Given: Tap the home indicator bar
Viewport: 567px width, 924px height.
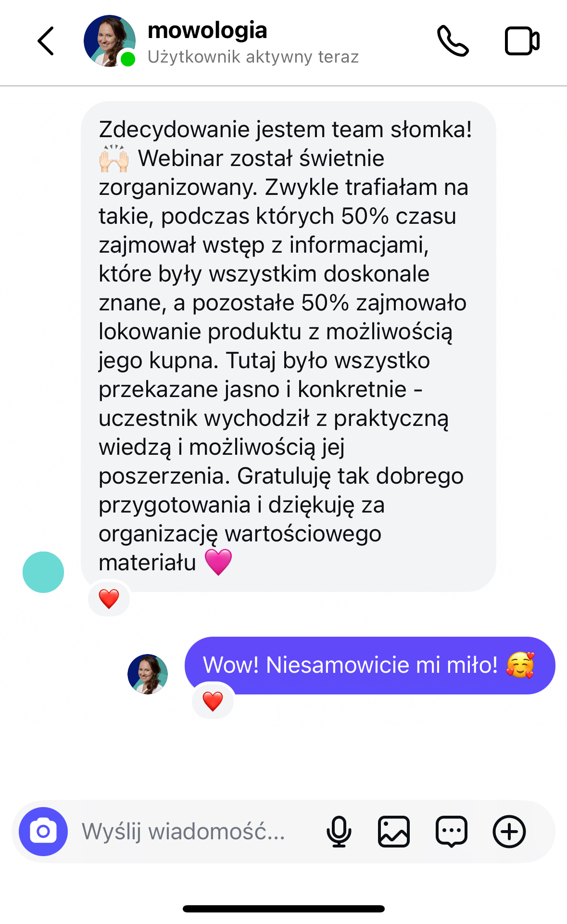Looking at the screenshot, I should [x=284, y=909].
